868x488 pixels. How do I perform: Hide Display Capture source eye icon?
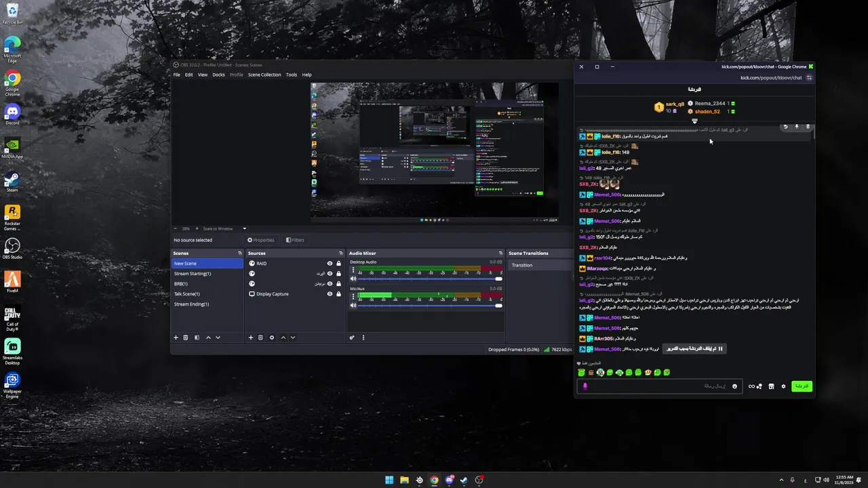point(330,294)
